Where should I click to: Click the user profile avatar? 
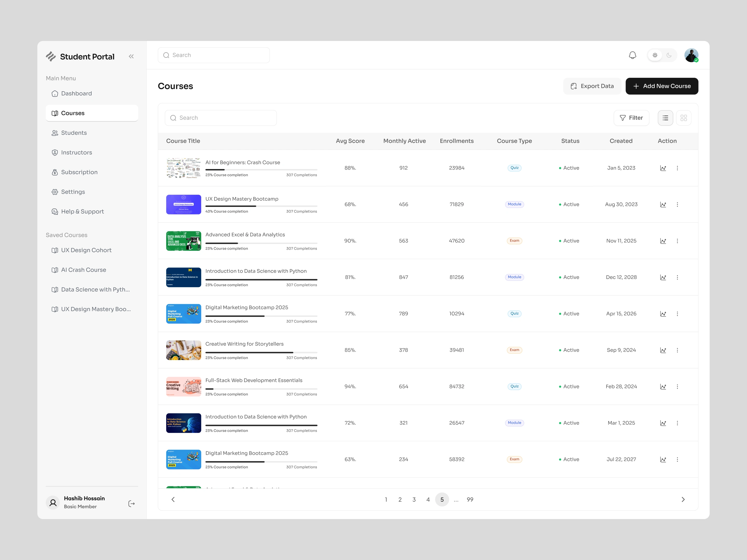[691, 55]
